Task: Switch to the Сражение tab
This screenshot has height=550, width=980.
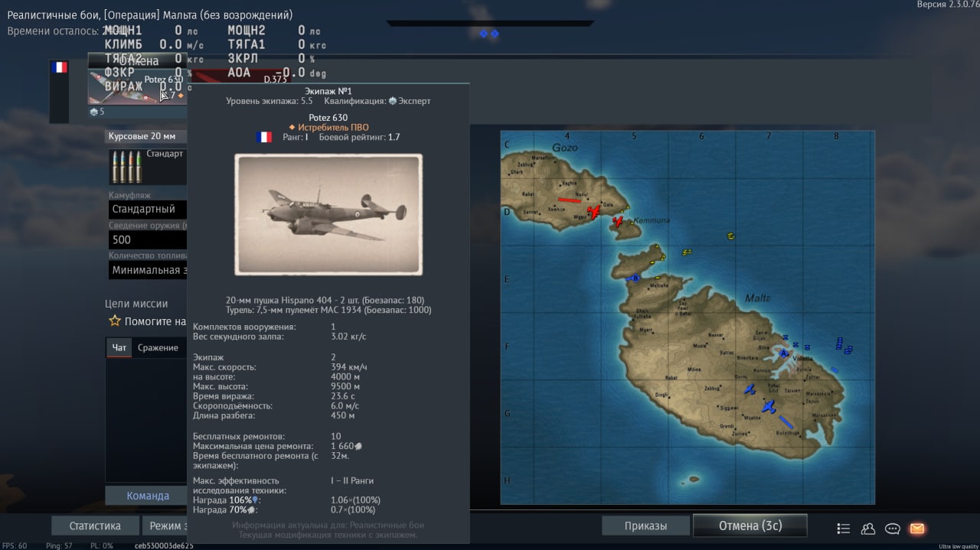Action: tap(158, 348)
